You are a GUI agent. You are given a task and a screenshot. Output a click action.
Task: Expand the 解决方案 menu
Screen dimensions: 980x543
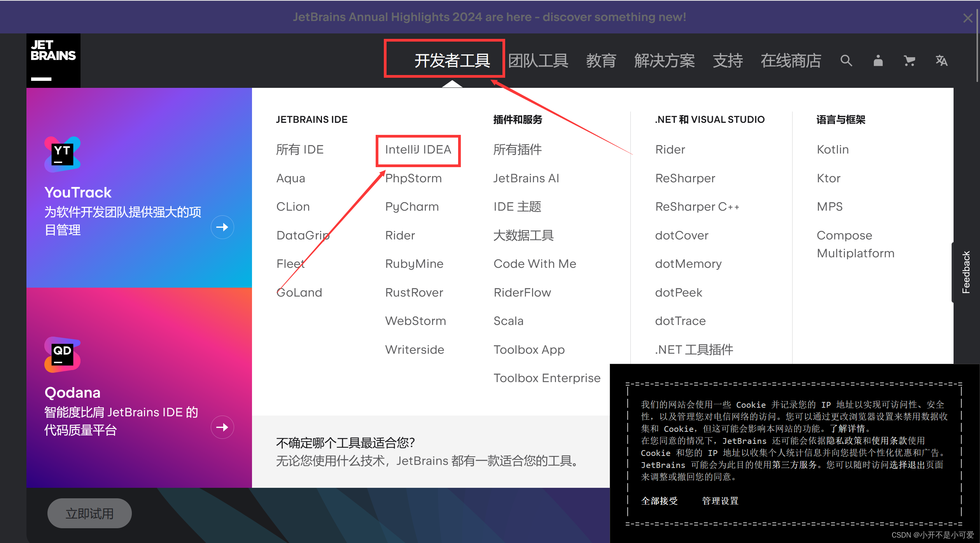tap(664, 61)
